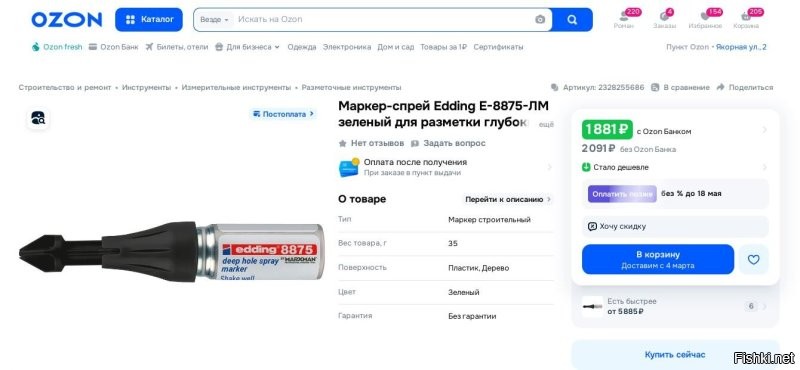Click Нет отзывов reviews link
This screenshot has width=800, height=370.
(x=371, y=143)
